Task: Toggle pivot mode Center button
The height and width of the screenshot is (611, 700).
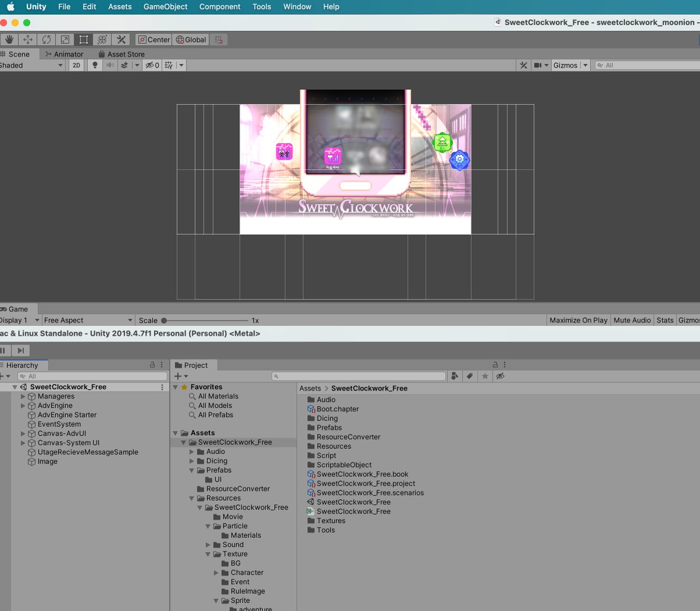Action: click(154, 40)
